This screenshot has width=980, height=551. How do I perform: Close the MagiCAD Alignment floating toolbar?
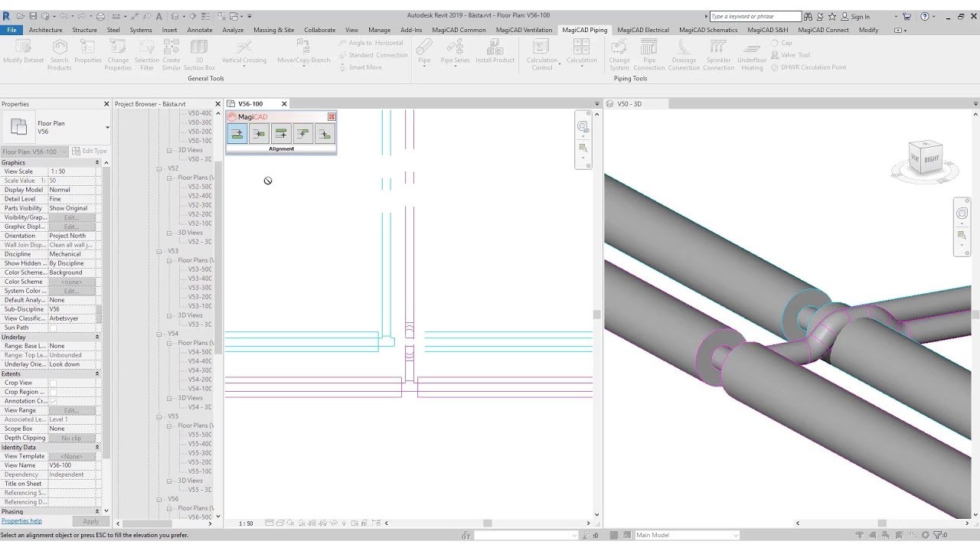pyautogui.click(x=332, y=116)
